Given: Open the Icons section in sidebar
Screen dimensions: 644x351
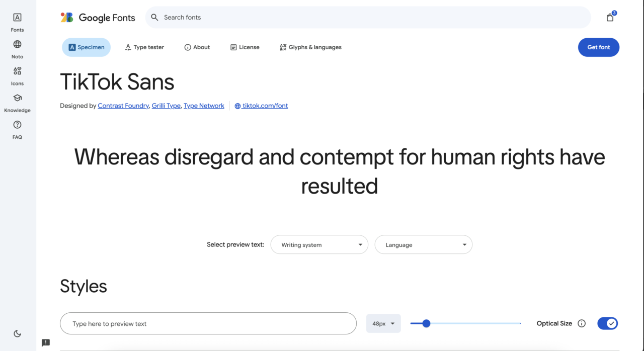Looking at the screenshot, I should click(17, 76).
